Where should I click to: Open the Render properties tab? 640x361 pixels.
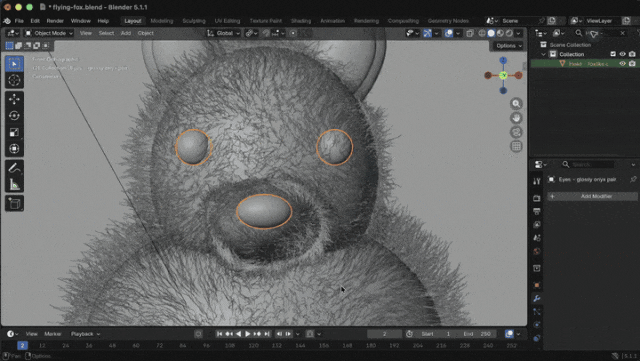pos(537,198)
